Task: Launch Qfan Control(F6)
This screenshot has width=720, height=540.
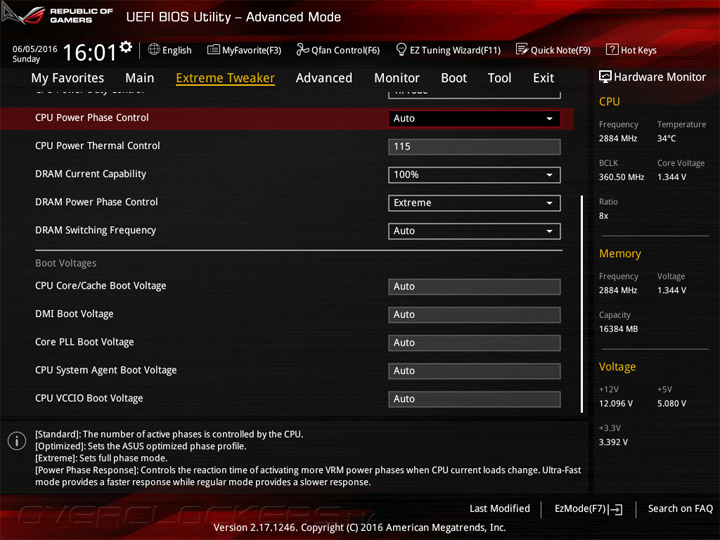Action: [346, 50]
